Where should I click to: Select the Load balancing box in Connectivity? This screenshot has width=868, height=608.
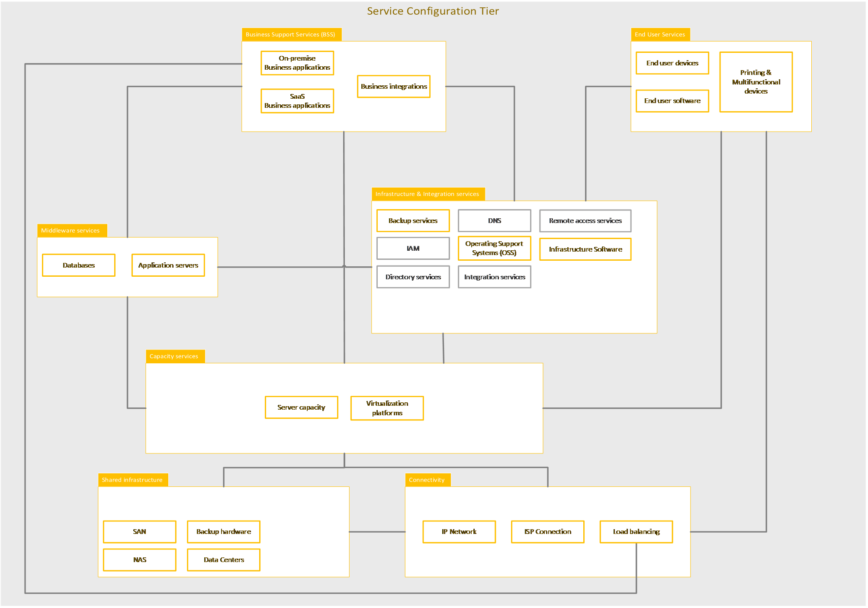coord(636,531)
